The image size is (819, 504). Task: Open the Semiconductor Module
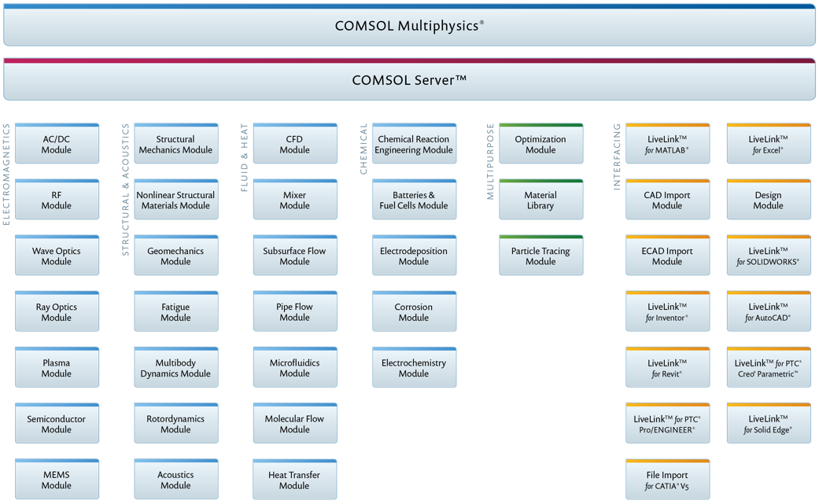pos(57,423)
